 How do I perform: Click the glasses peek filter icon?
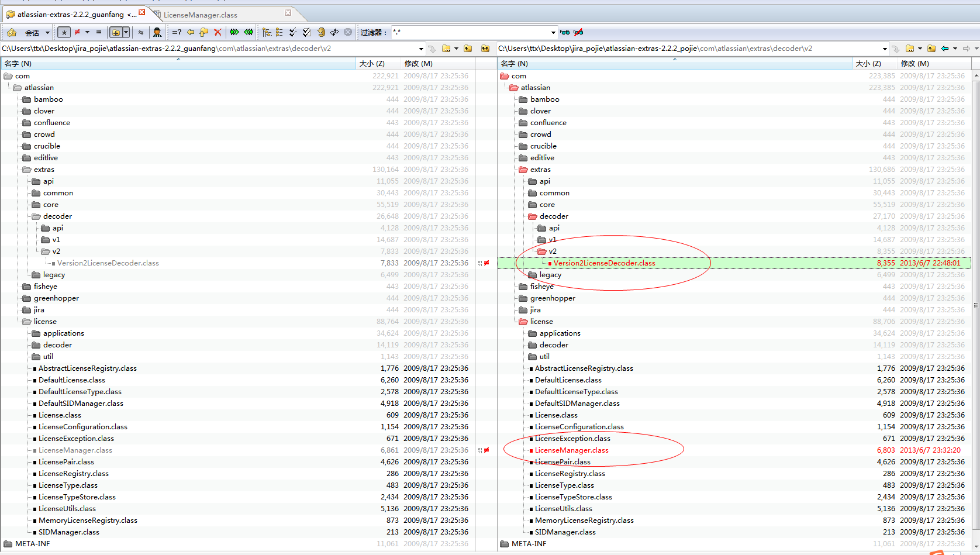tap(565, 32)
